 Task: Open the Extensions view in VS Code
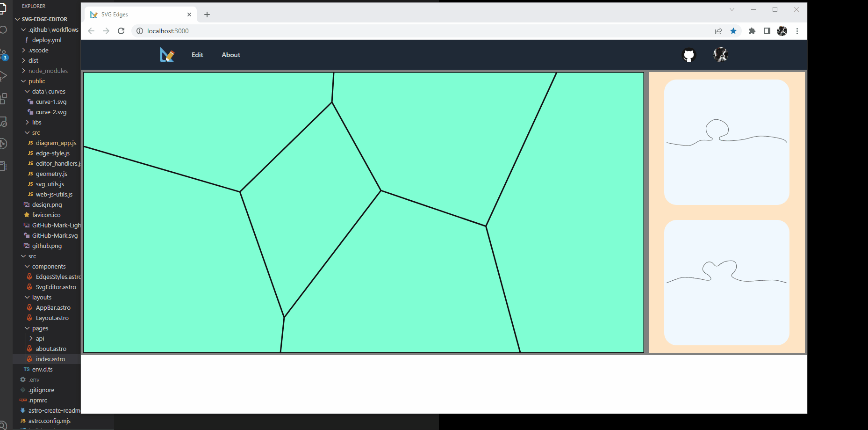coord(4,98)
